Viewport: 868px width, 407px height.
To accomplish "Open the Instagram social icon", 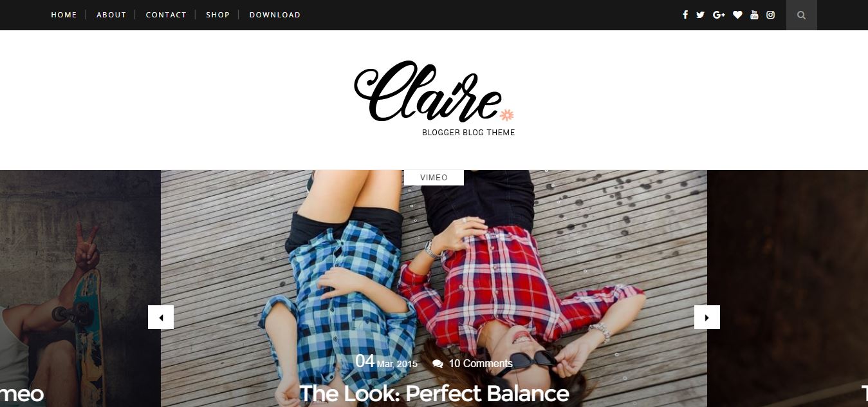I will 770,15.
